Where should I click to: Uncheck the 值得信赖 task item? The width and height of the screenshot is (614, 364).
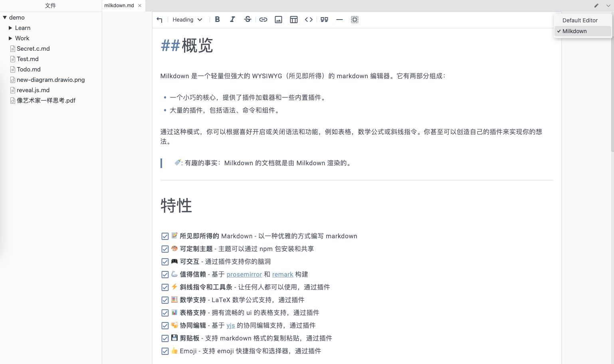point(165,275)
